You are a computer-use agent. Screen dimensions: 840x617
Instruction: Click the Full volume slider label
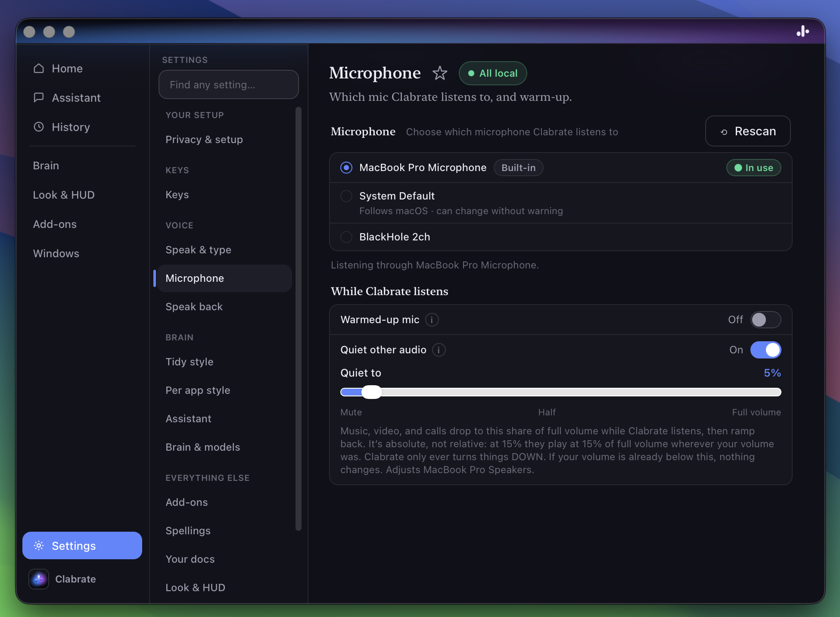(756, 412)
